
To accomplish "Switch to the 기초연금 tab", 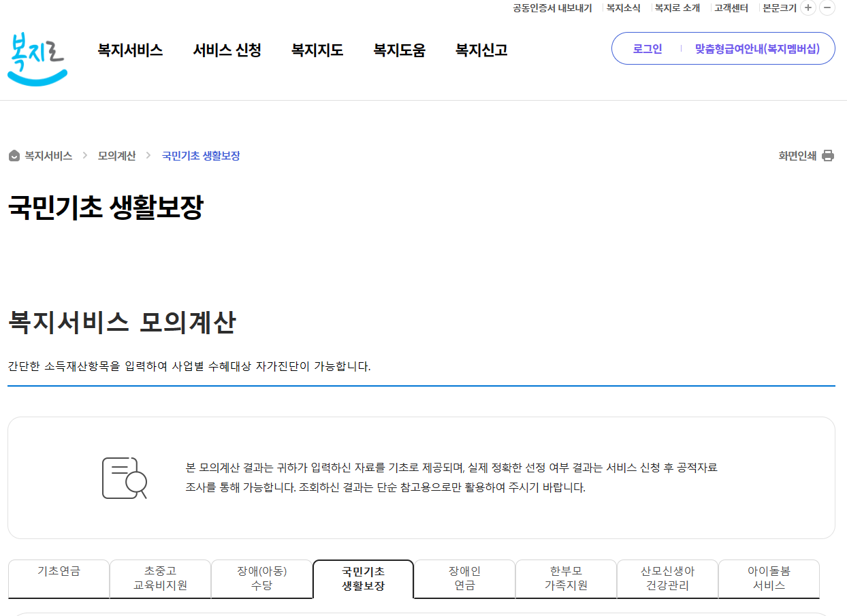I will tap(59, 579).
